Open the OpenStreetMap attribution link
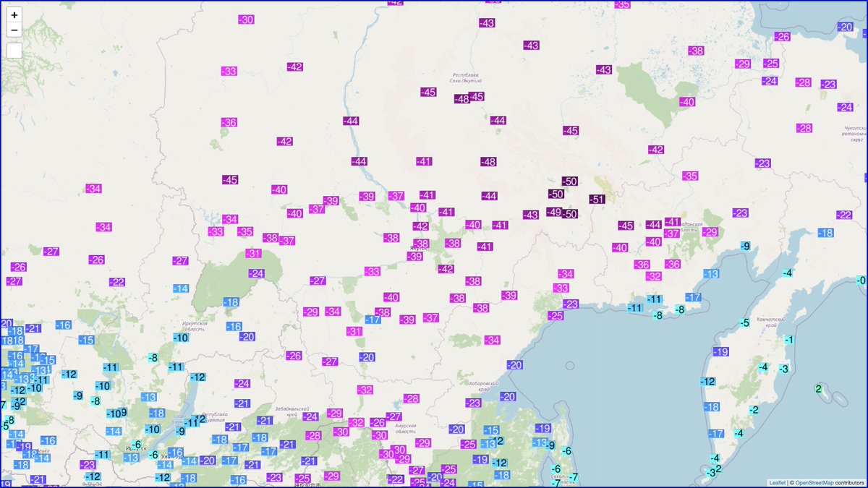Screen dimensions: 868x488 point(815,481)
